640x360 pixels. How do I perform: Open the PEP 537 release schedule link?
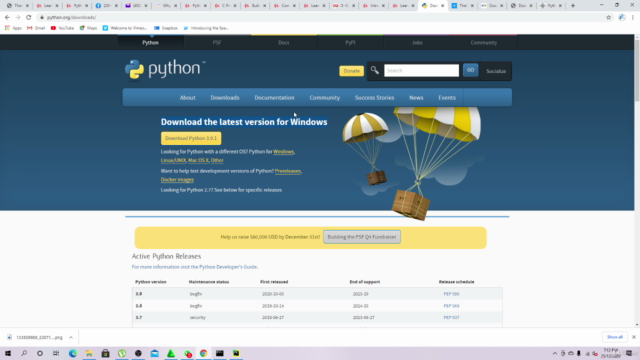[451, 318]
